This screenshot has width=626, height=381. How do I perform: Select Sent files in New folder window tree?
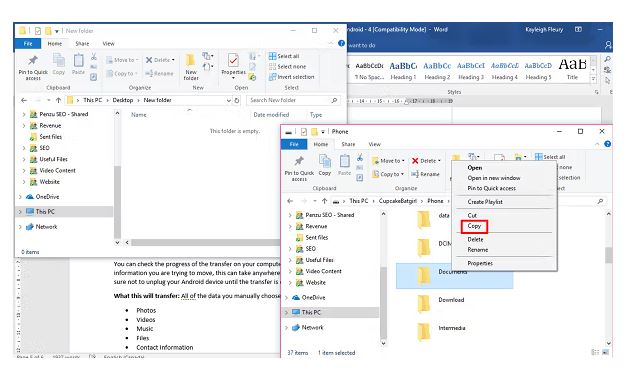51,137
